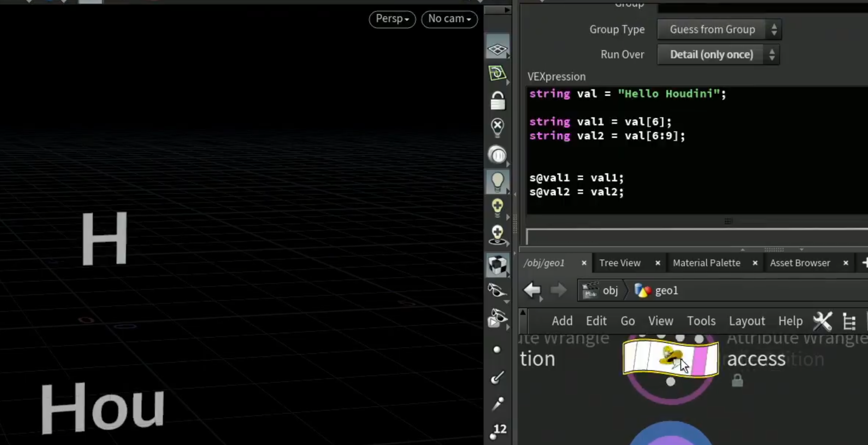The width and height of the screenshot is (868, 445).
Task: Toggle display points dot icon
Action: click(497, 350)
